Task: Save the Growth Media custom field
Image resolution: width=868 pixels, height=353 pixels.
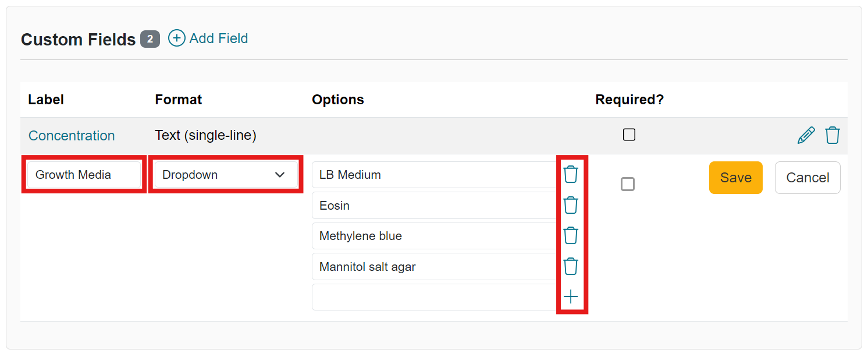Action: coord(735,178)
